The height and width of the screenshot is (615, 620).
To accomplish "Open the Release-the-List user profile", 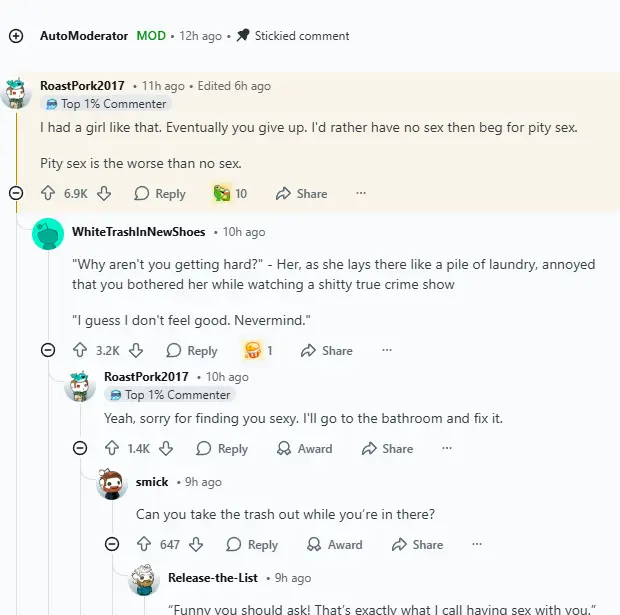I will coord(213,578).
